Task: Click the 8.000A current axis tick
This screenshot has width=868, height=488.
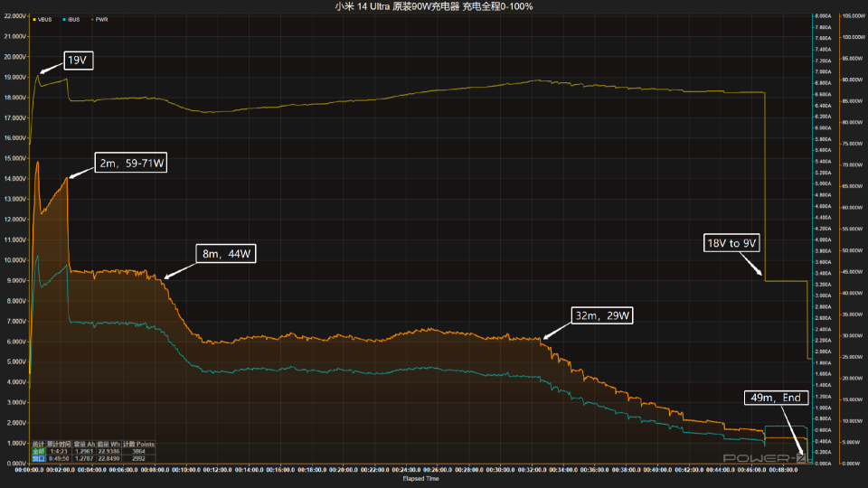Action: click(x=823, y=16)
